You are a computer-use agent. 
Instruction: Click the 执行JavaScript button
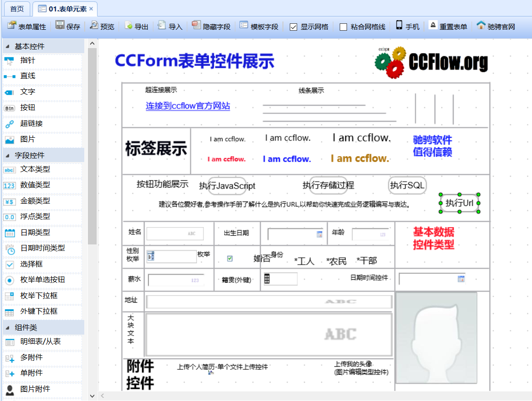click(227, 185)
